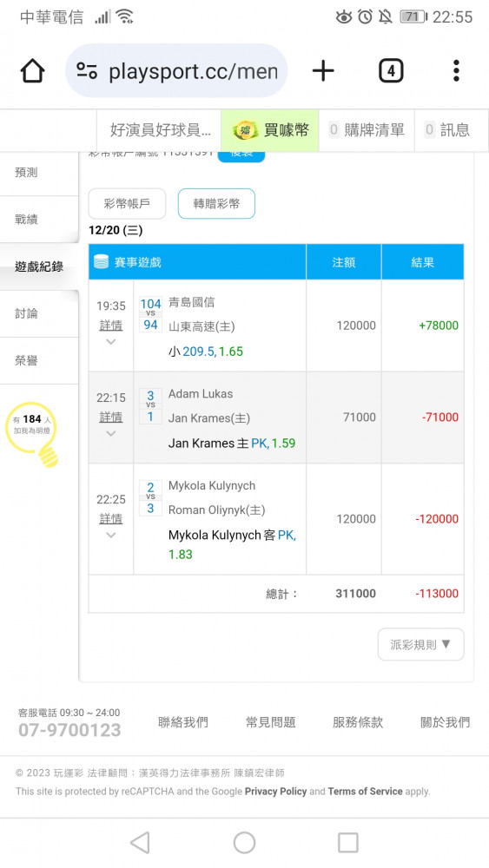Click the Roman Oliynyk(主) player name
The image size is (489, 868).
coord(216,510)
